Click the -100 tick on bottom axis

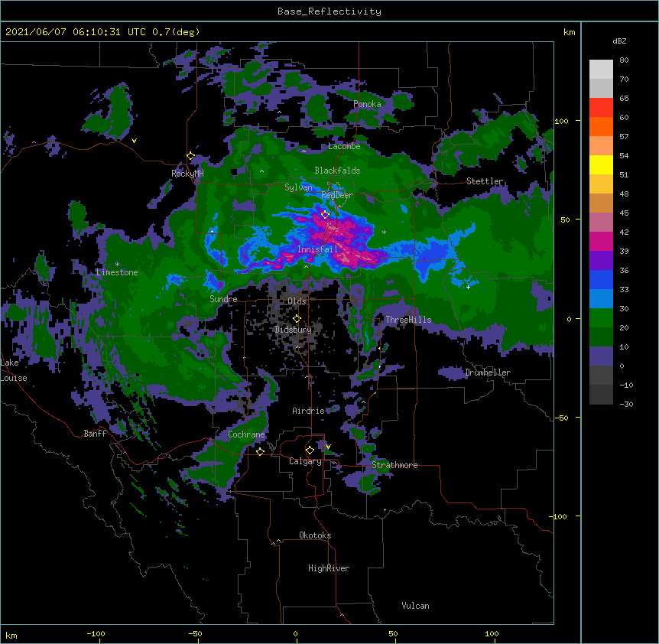click(x=96, y=633)
